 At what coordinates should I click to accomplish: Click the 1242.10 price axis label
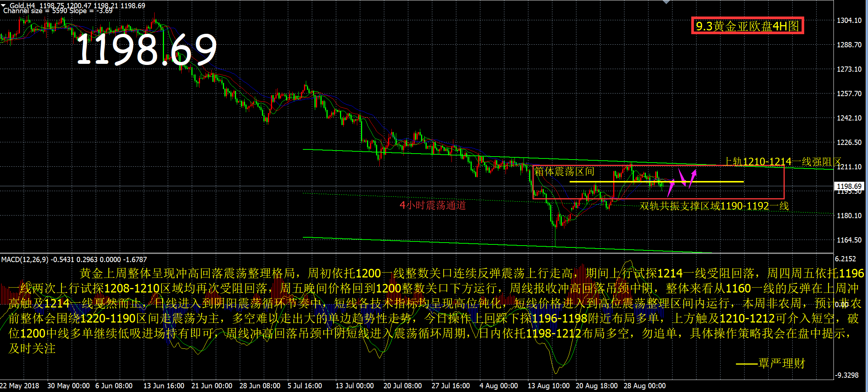click(849, 118)
